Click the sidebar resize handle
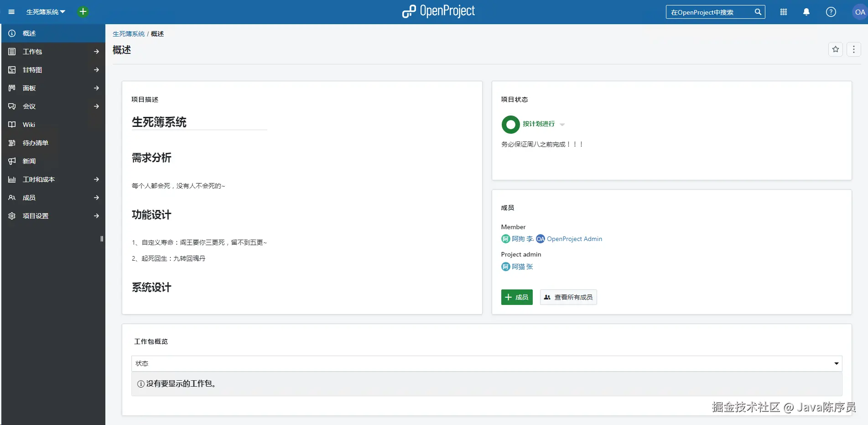Viewport: 868px width, 425px height. (x=102, y=239)
